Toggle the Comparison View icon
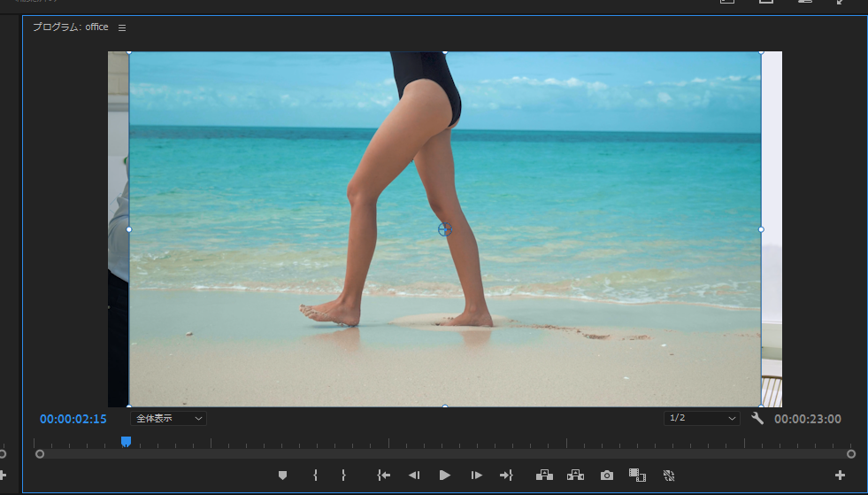This screenshot has height=495, width=868. [x=637, y=476]
